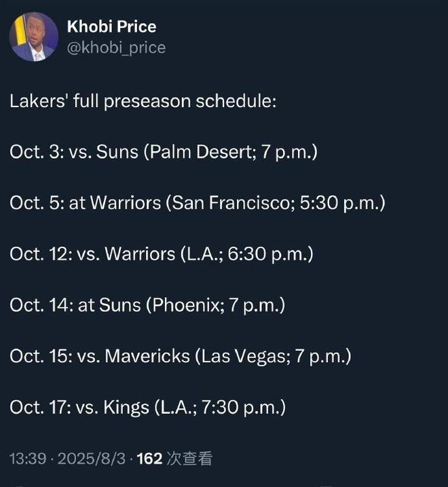Click the 次查看 views label

pos(189,459)
